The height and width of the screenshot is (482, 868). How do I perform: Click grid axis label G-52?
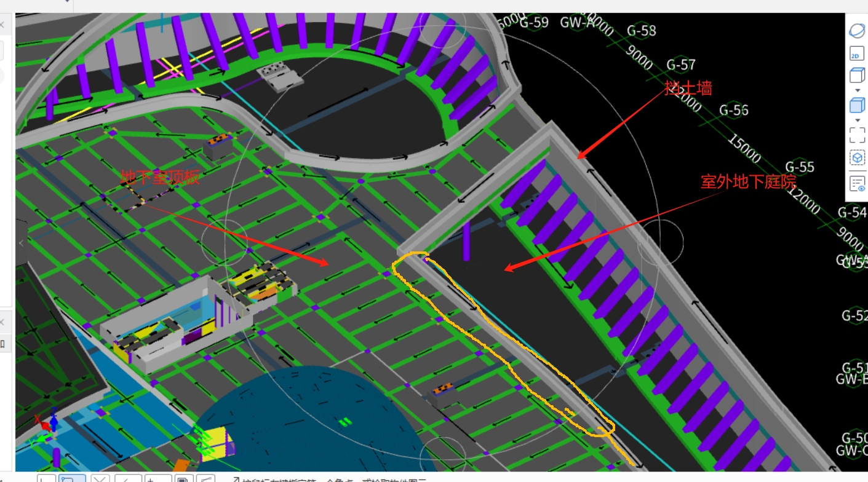(854, 315)
